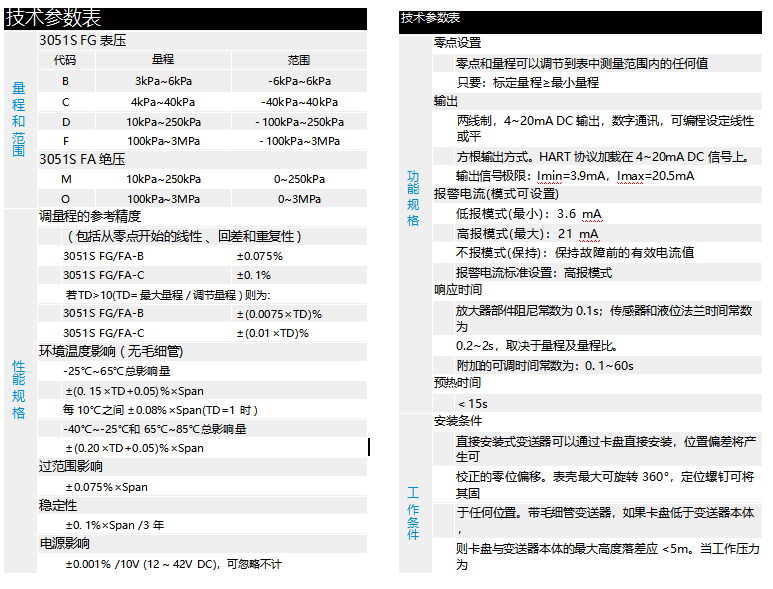Click the 性能规格 vertical section label
Screen dimensions: 773x589
(19, 389)
